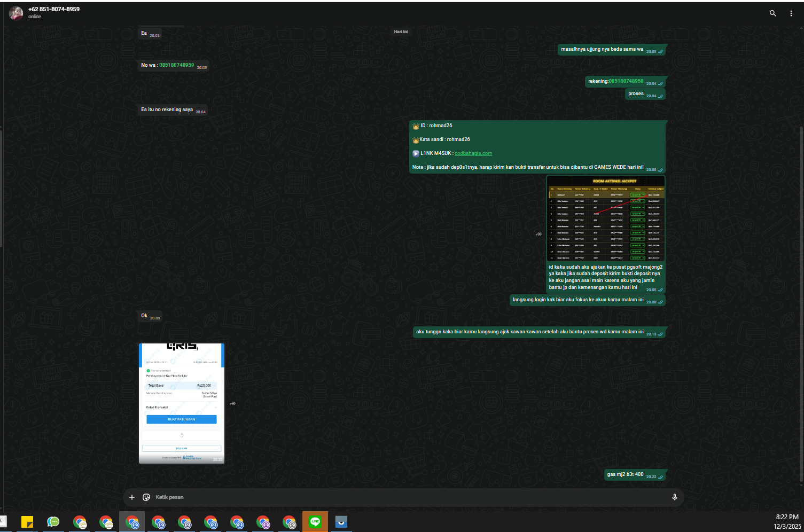Search within this chat
This screenshot has width=804, height=532.
tap(772, 13)
